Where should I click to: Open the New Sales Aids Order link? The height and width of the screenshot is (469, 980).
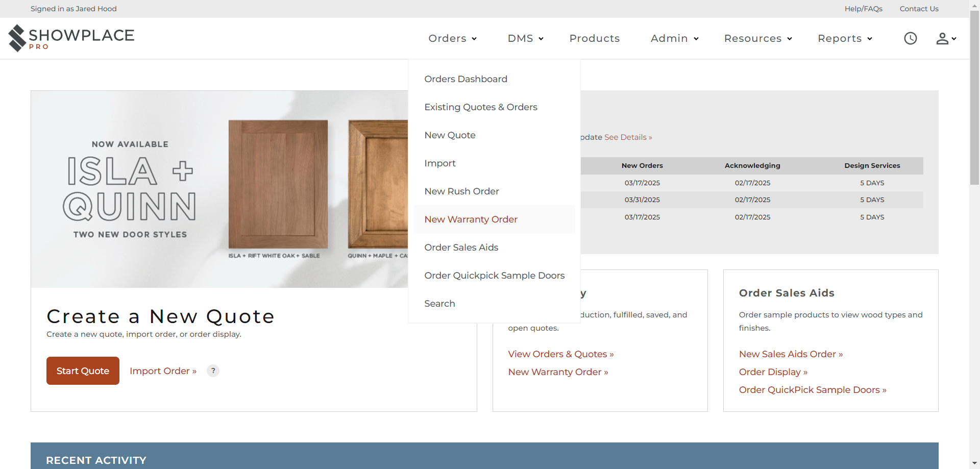[x=791, y=354]
